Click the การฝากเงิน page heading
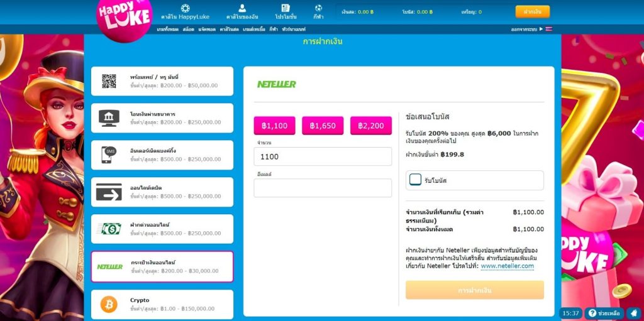 323,41
